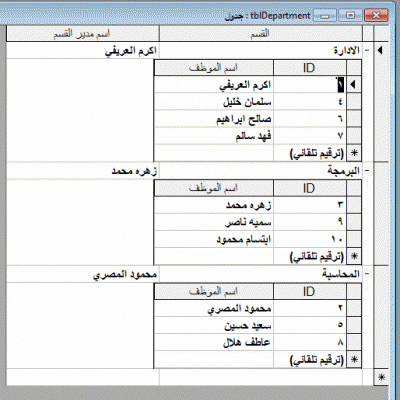
Task: Click the select-all corner of البرمجة subtable
Action: point(354,188)
